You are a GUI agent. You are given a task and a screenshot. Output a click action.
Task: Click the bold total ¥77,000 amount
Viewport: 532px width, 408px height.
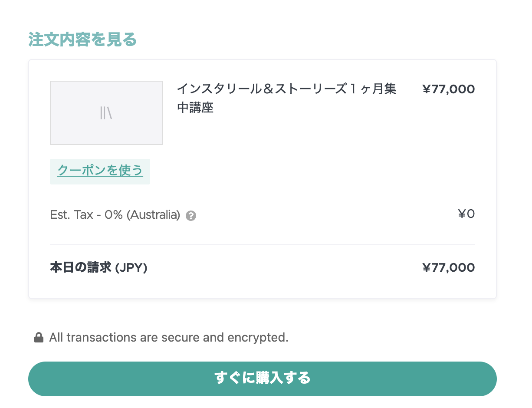point(449,268)
